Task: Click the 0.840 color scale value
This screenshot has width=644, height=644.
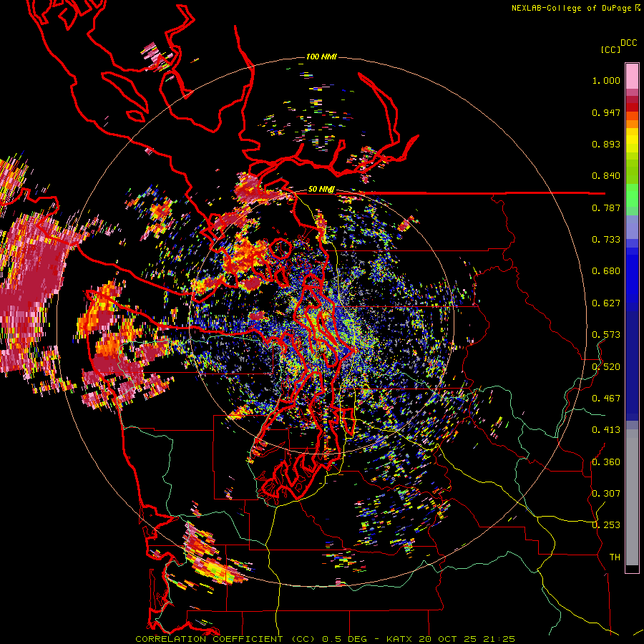Action: click(606, 176)
